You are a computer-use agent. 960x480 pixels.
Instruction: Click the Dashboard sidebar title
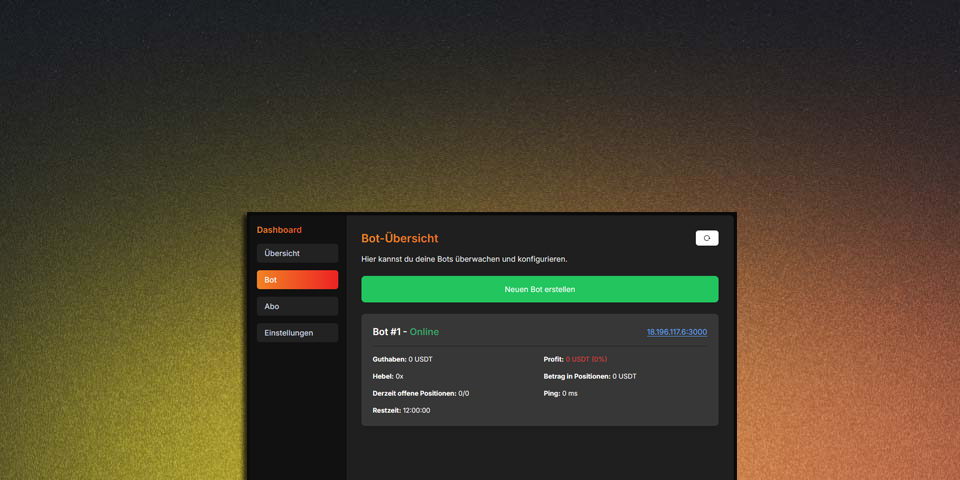[279, 230]
